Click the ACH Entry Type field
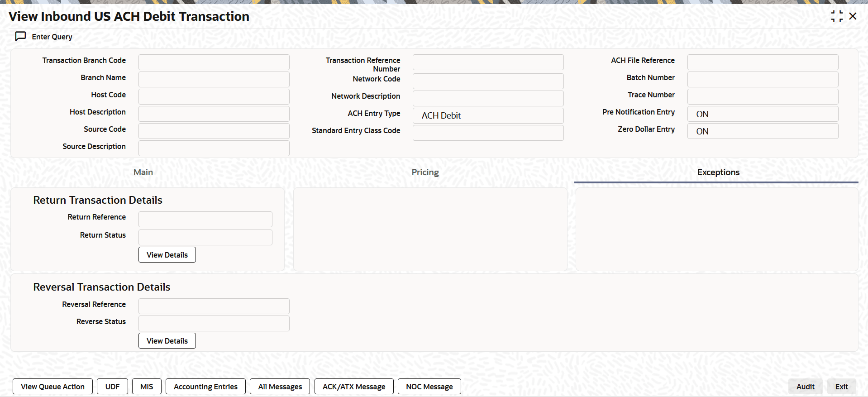 (488, 115)
